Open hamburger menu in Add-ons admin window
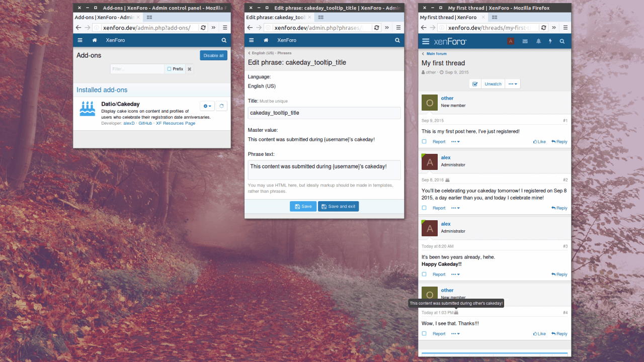The image size is (644, 362). [x=80, y=40]
